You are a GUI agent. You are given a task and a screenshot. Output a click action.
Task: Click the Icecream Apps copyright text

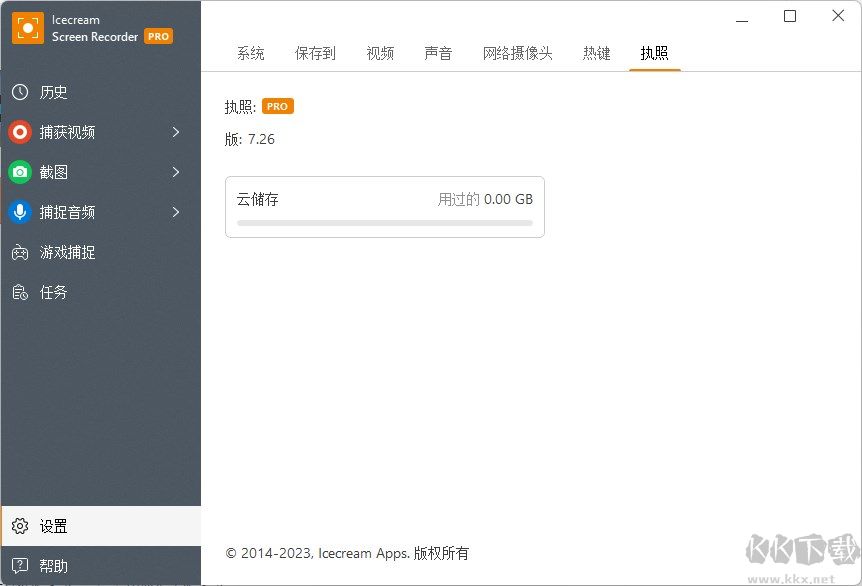(x=347, y=553)
